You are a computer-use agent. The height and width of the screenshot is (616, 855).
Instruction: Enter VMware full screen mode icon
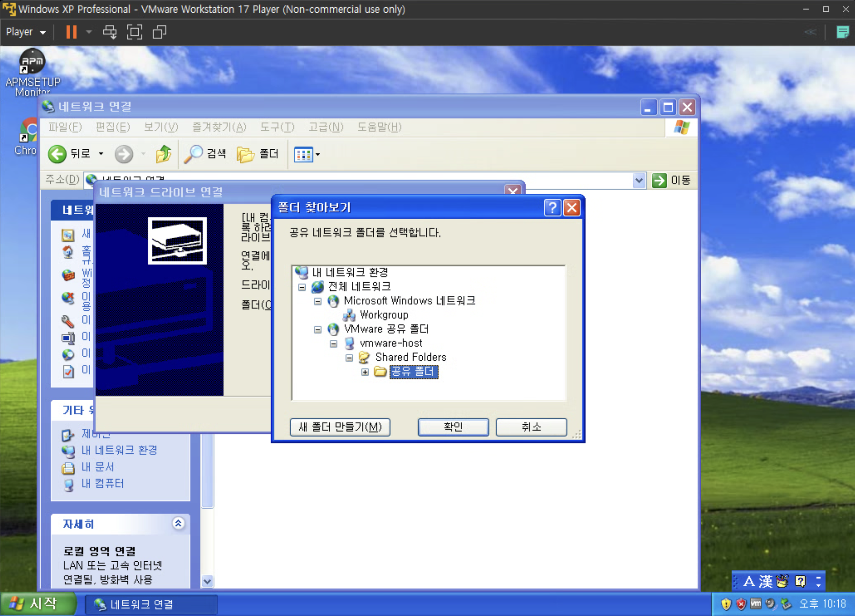135,32
